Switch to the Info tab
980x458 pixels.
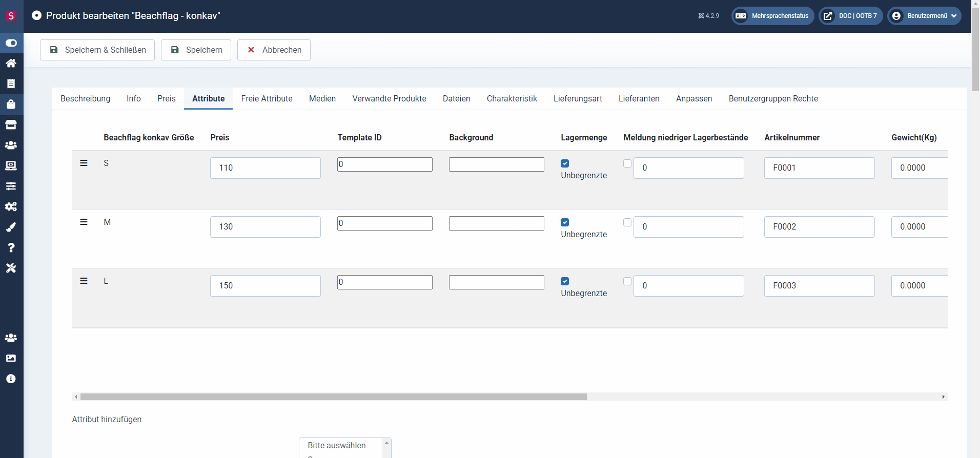[x=134, y=98]
